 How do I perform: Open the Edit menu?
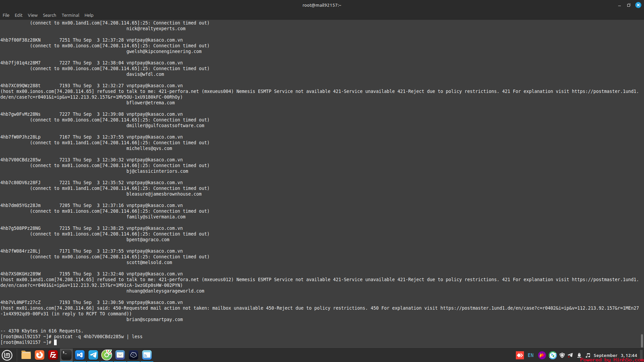[18, 15]
